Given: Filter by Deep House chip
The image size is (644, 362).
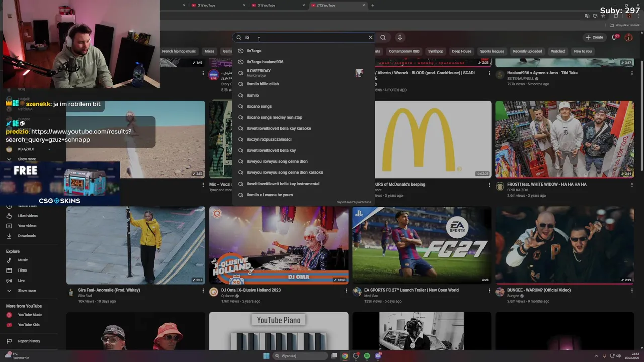Looking at the screenshot, I should [x=461, y=51].
